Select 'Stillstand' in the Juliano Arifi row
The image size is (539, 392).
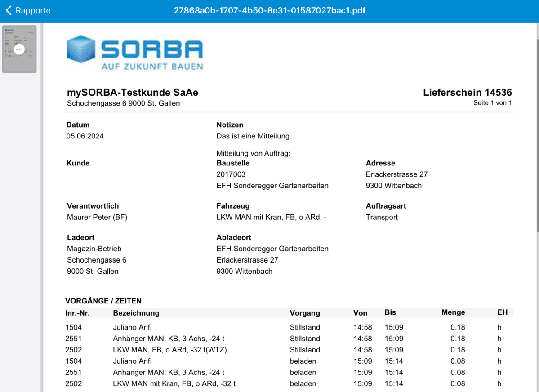click(304, 327)
